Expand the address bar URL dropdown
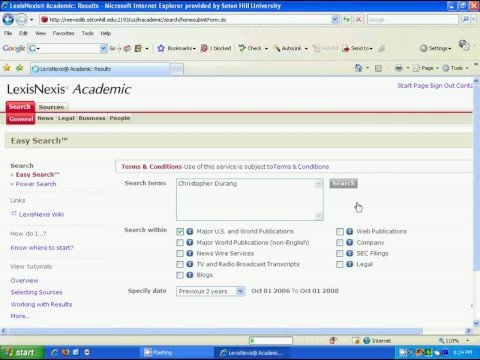Image resolution: width=480 pixels, height=360 pixels. tap(335, 20)
